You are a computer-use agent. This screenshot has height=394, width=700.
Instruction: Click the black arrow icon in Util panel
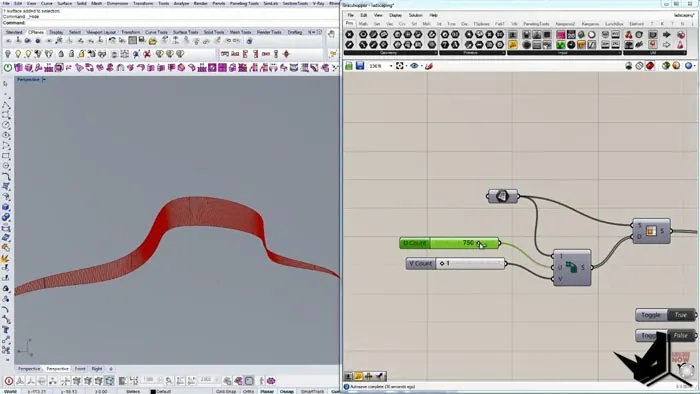tap(667, 34)
